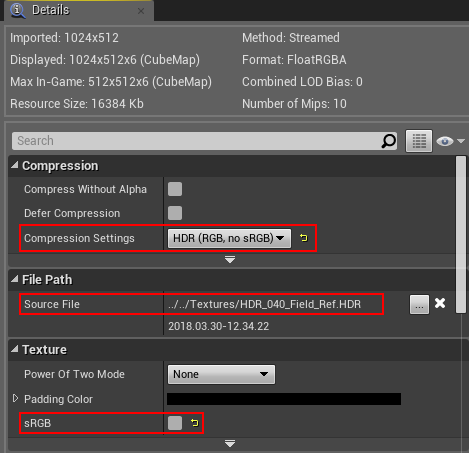Close the Details tab
This screenshot has height=453, width=469.
(141, 11)
